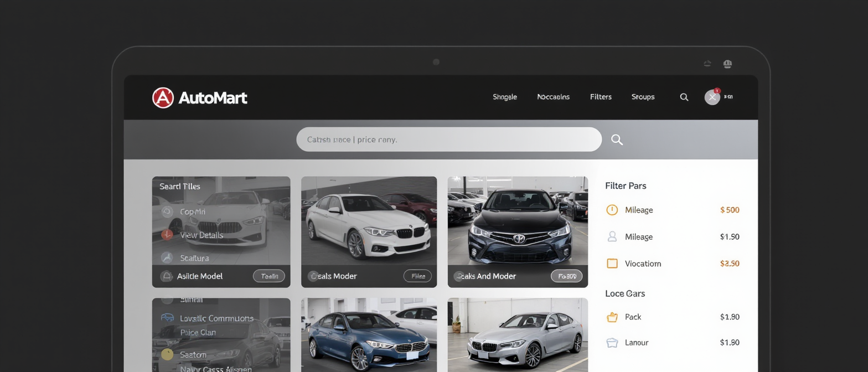Image resolution: width=868 pixels, height=372 pixels.
Task: Select the Viocatiom filter label
Action: pyautogui.click(x=643, y=263)
